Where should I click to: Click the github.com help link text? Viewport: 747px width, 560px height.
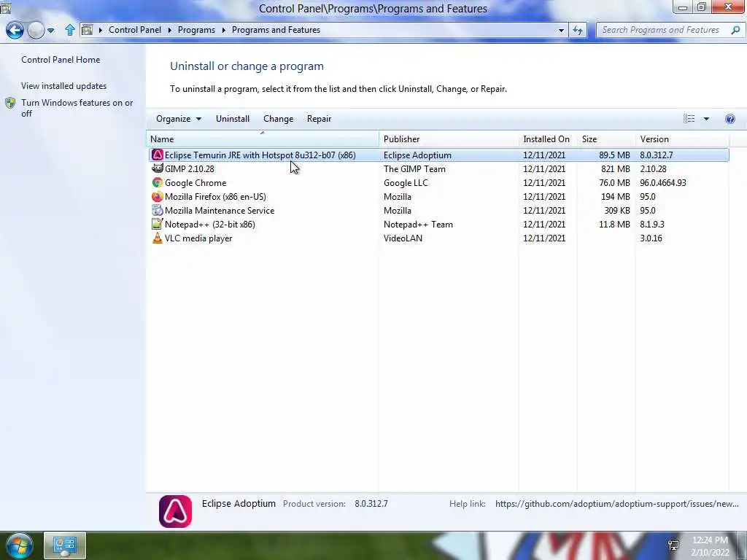[x=617, y=504]
